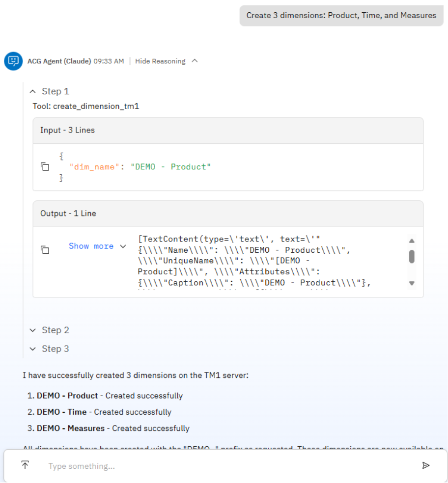Select the Create 3 dimensions message bubble
The image size is (448, 483).
point(341,15)
